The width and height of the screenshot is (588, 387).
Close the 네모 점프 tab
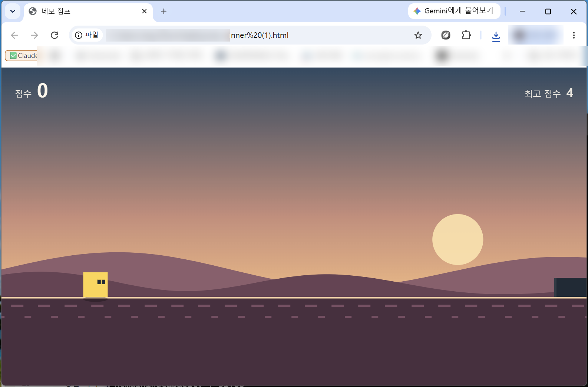click(x=144, y=11)
